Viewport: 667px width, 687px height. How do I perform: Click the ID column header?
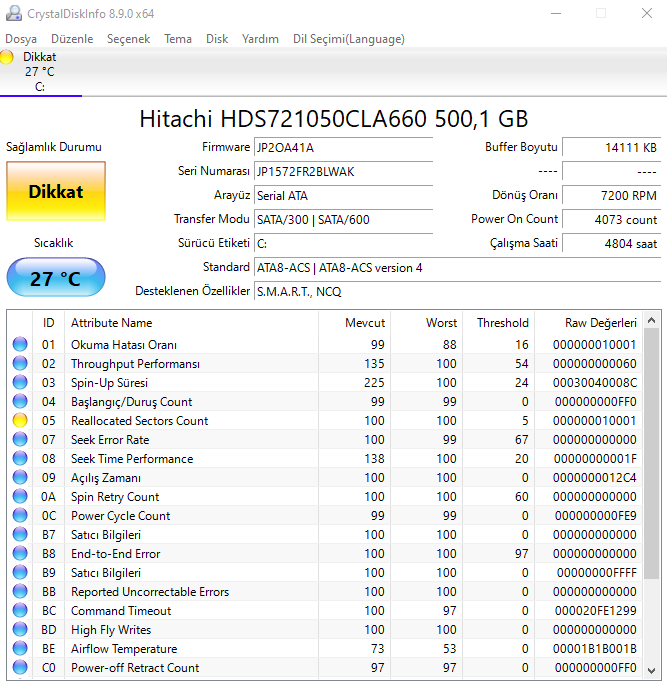pyautogui.click(x=48, y=323)
